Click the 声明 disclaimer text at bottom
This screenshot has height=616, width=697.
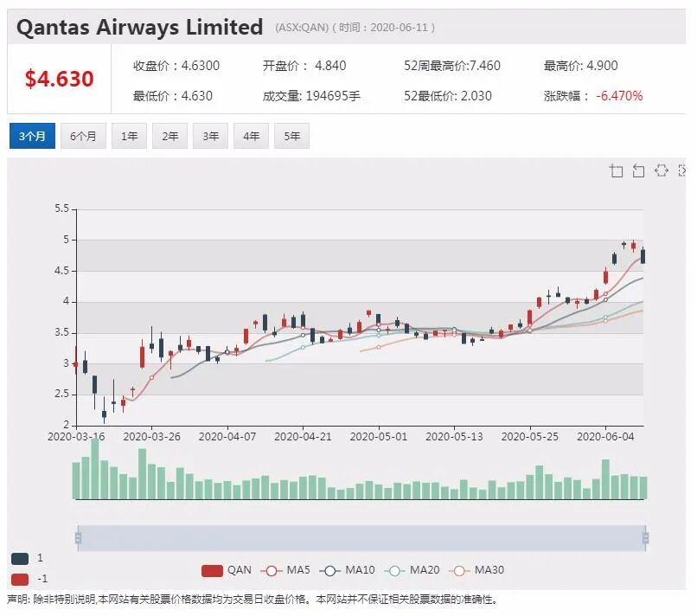click(x=252, y=600)
